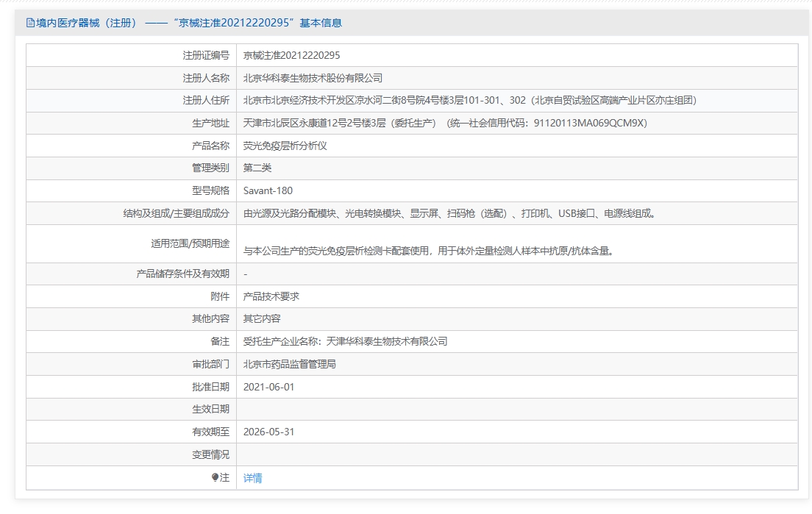Click the 其他内容 row label
The height and width of the screenshot is (514, 812).
[210, 319]
